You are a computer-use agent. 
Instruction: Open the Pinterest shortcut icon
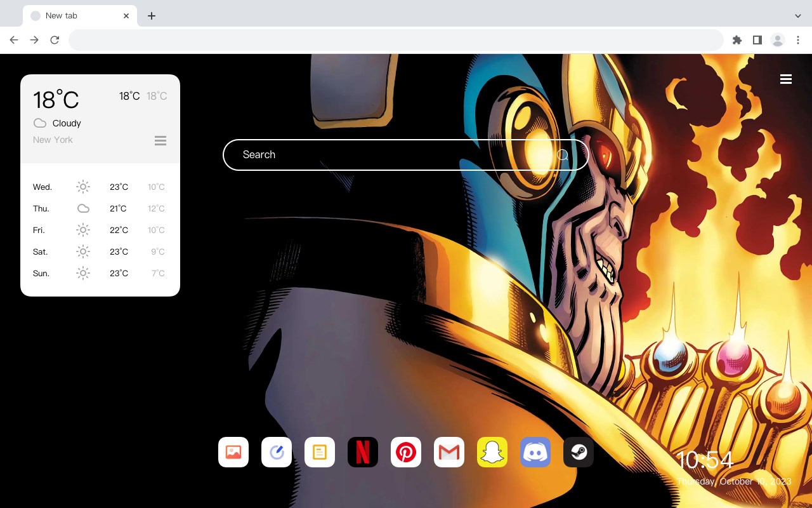(406, 452)
